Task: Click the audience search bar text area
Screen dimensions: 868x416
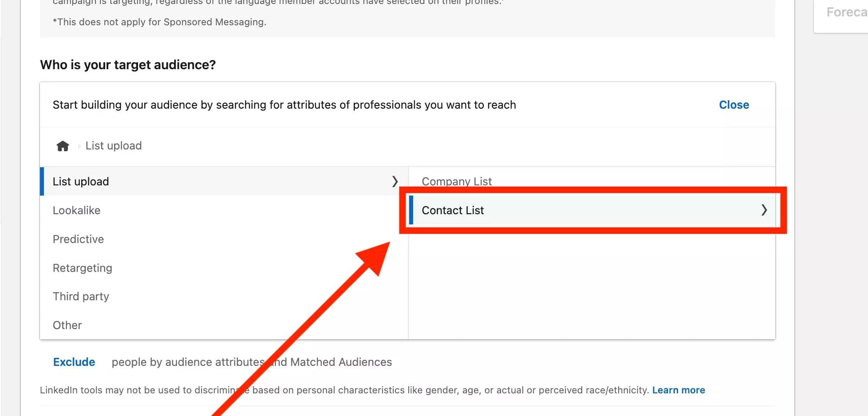Action: (x=284, y=105)
